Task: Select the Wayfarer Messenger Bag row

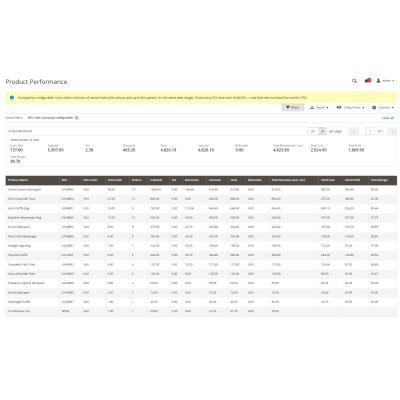Action: click(201, 217)
